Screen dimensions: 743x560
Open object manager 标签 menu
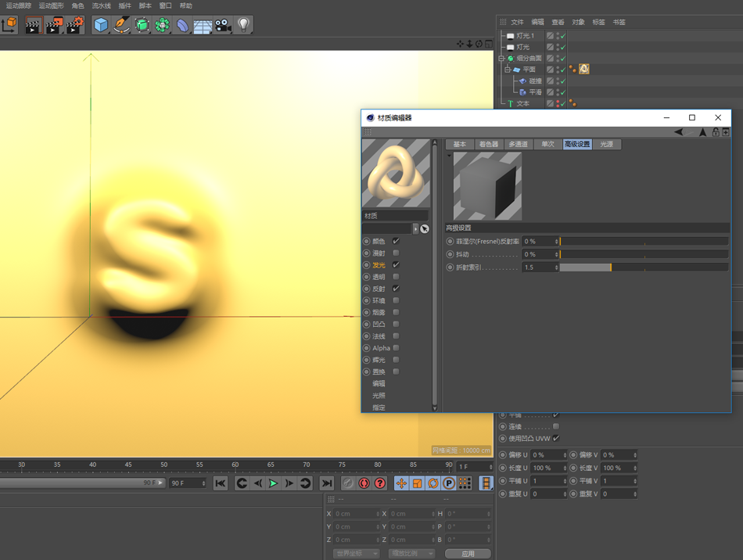click(x=598, y=22)
